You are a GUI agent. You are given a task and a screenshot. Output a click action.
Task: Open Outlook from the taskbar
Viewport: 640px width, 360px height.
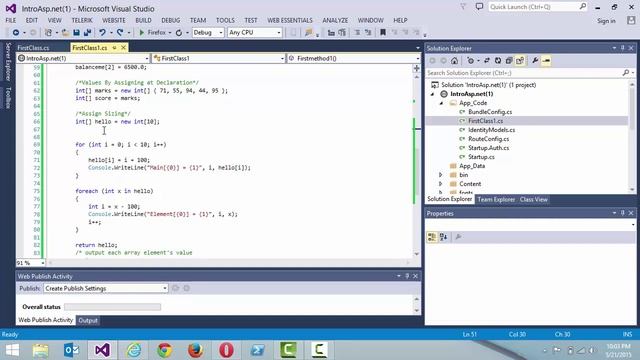click(72, 350)
